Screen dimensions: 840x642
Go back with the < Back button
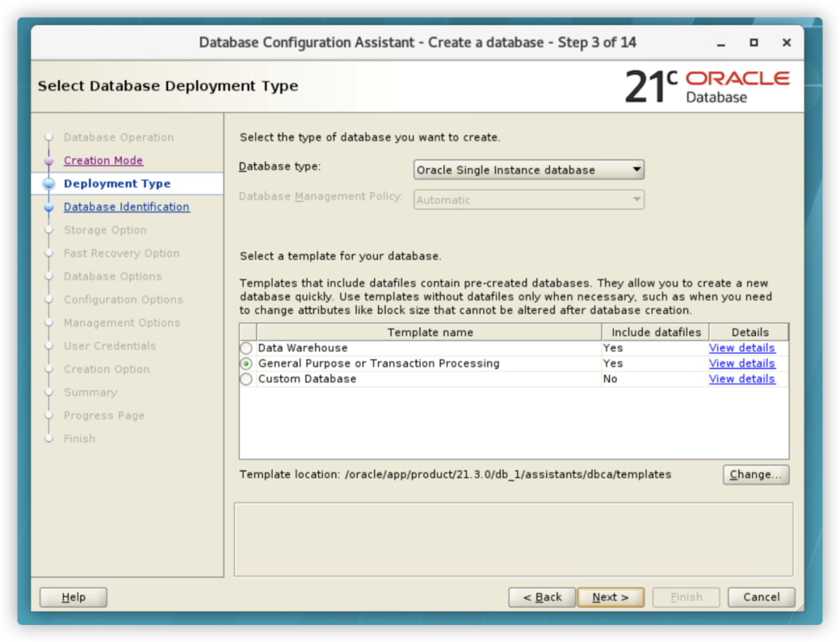(x=542, y=597)
